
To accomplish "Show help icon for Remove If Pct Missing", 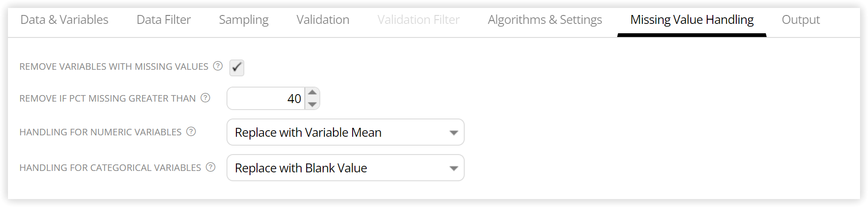I will click(x=205, y=98).
